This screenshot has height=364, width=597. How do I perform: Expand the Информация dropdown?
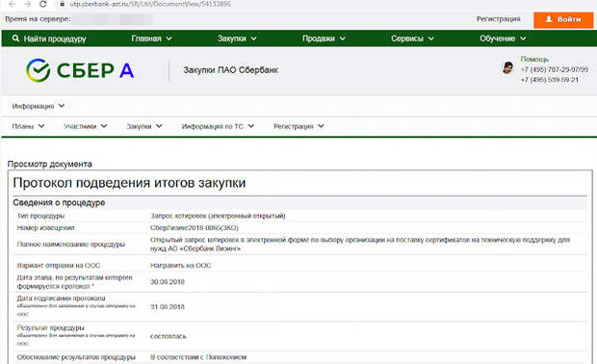pos(39,106)
